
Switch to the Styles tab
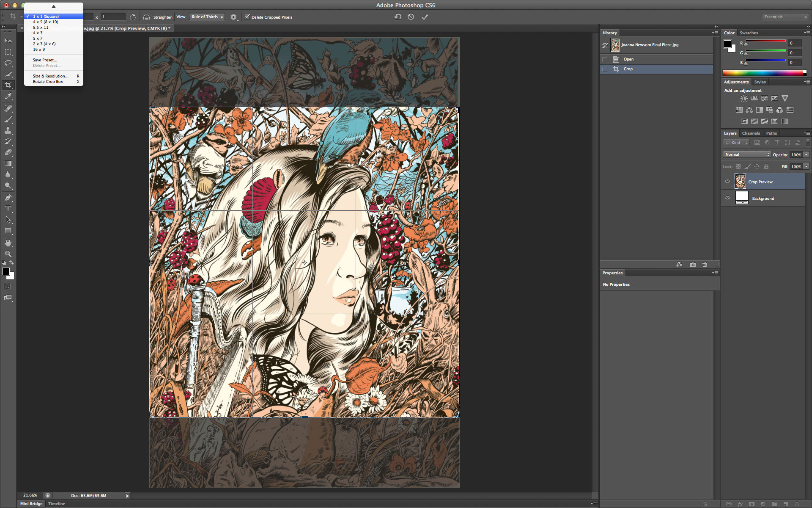(x=760, y=82)
